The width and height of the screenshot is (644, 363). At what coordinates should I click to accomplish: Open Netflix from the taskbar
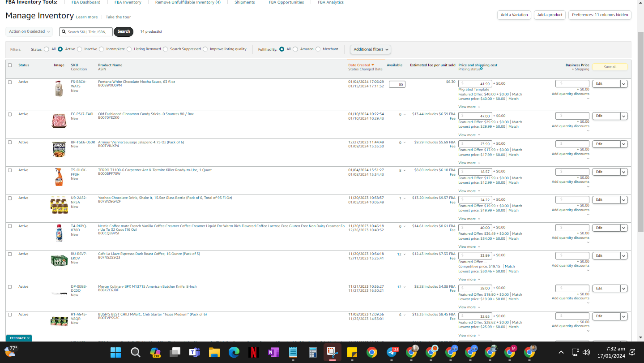(x=254, y=352)
